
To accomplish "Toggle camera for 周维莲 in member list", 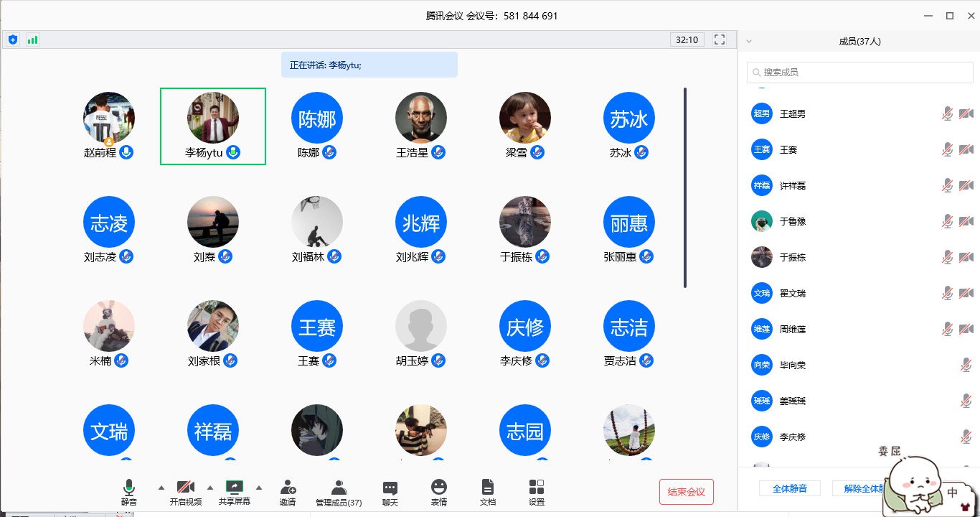I will [966, 329].
